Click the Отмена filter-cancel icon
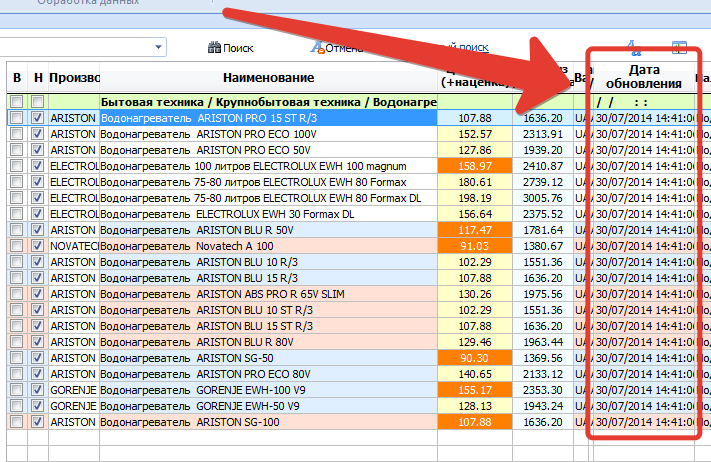This screenshot has width=711, height=462. [x=317, y=47]
